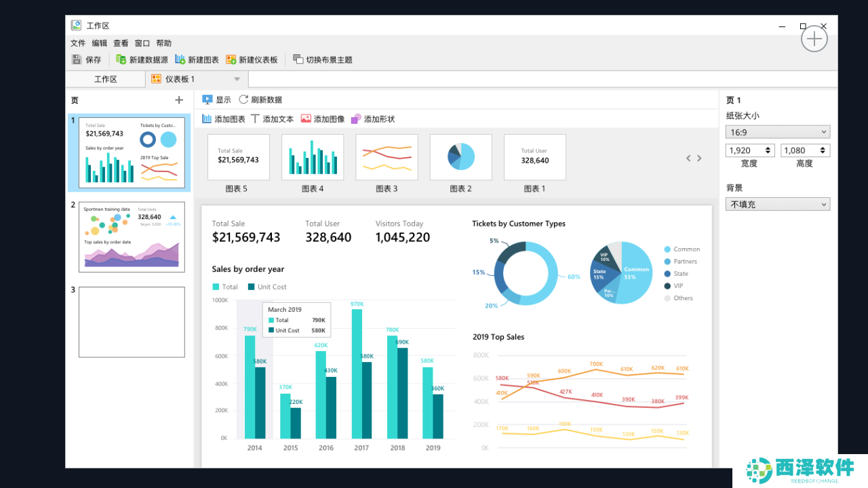Click the dashboard icon on 仪表板 1 tab
This screenshot has height=488, width=868.
156,79
